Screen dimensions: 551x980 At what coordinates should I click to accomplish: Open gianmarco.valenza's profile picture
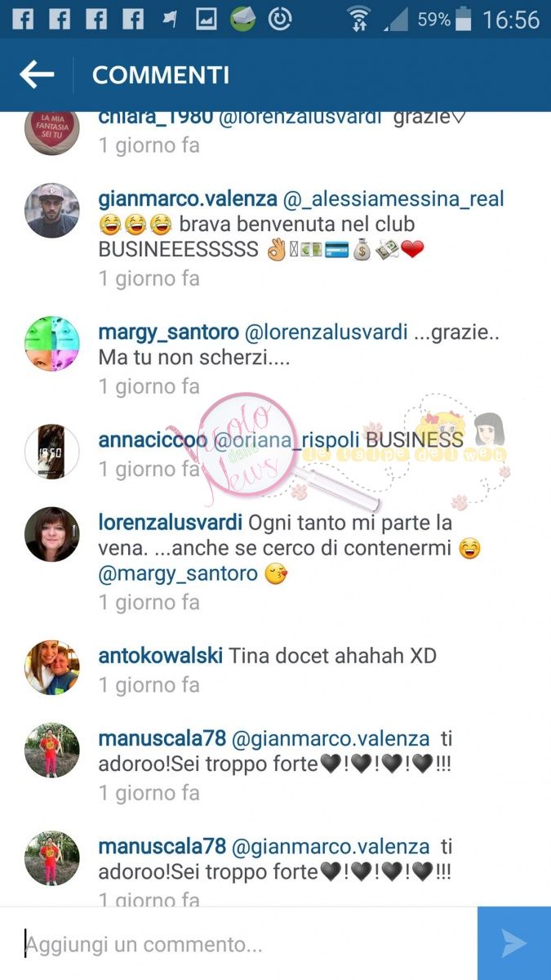coord(52,210)
